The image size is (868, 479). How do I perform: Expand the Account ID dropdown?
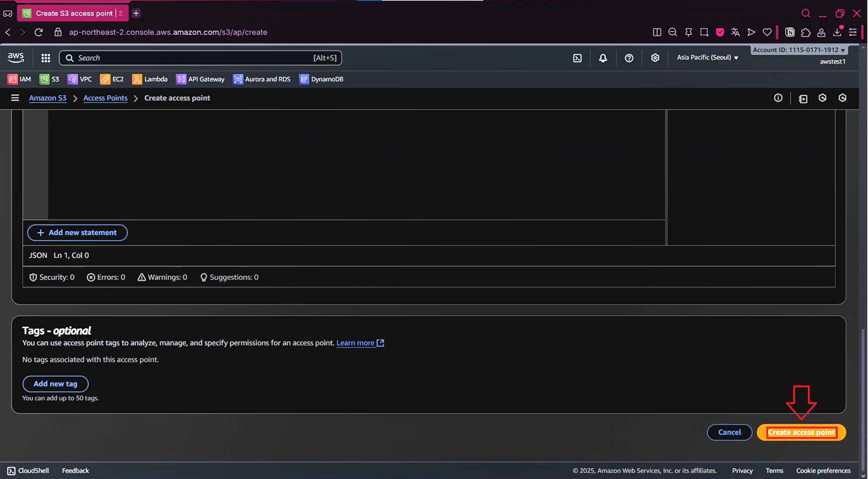pos(799,50)
